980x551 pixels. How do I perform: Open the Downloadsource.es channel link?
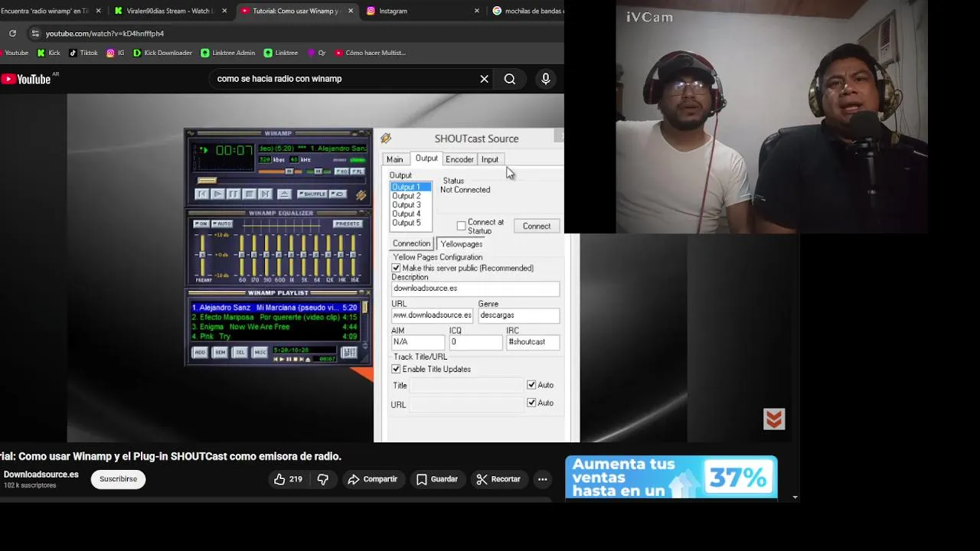(41, 474)
